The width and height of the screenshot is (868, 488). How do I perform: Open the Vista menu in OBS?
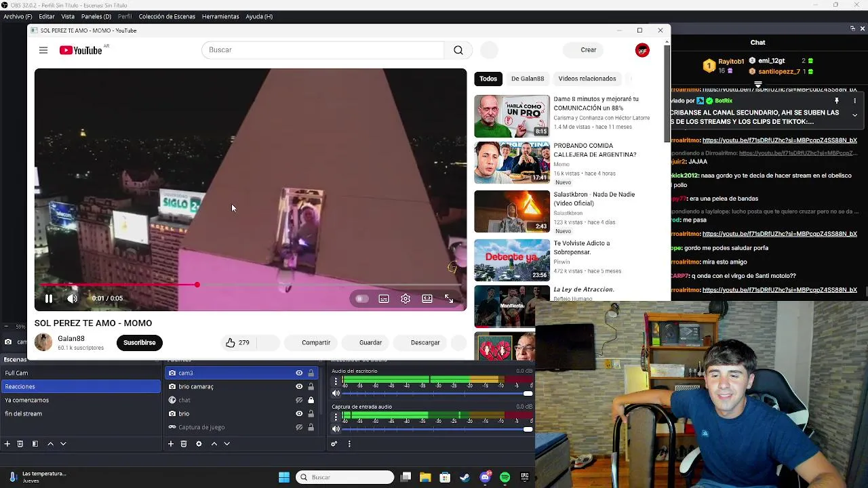point(68,16)
